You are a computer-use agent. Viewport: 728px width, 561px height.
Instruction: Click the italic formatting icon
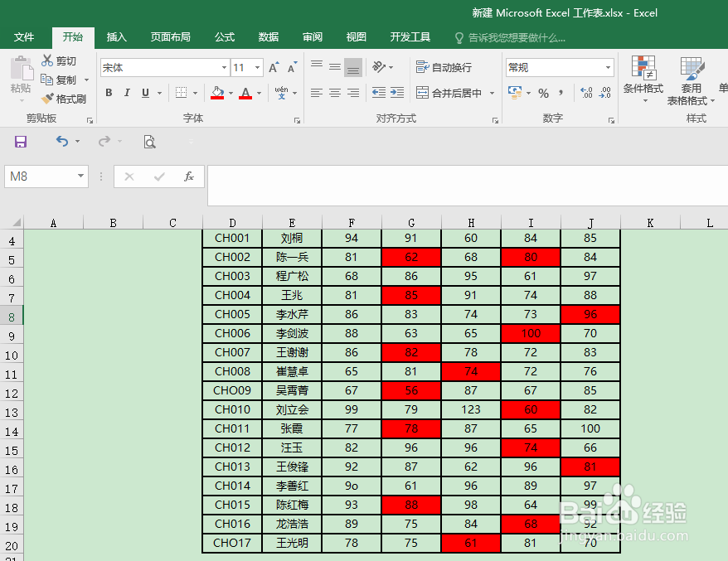click(126, 93)
